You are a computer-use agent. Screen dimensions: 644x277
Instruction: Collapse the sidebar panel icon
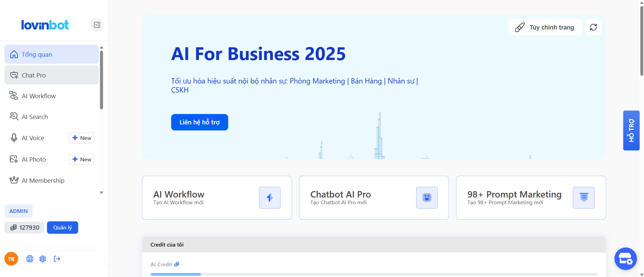[97, 25]
